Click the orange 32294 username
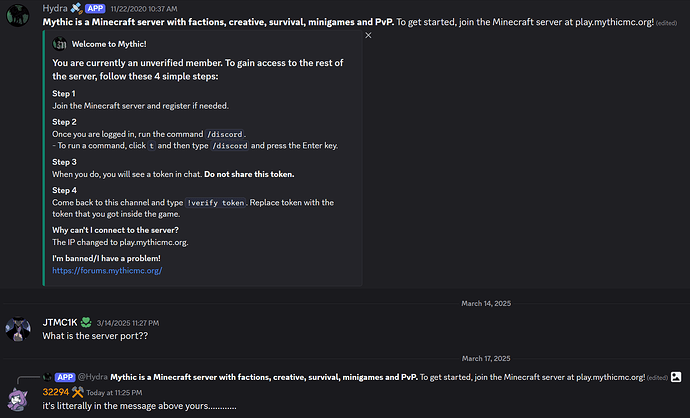690x418 pixels. pyautogui.click(x=56, y=392)
